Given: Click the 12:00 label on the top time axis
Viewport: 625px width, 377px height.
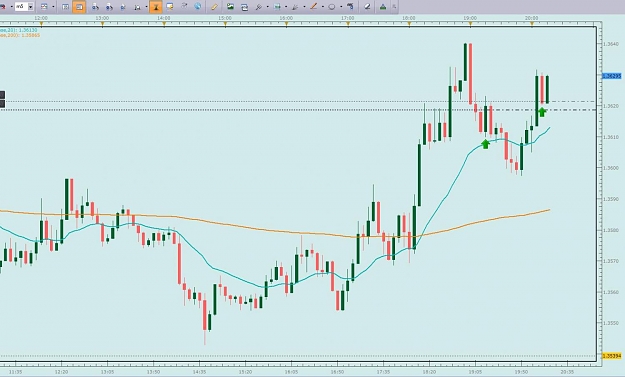Looking at the screenshot, I should pyautogui.click(x=41, y=18).
